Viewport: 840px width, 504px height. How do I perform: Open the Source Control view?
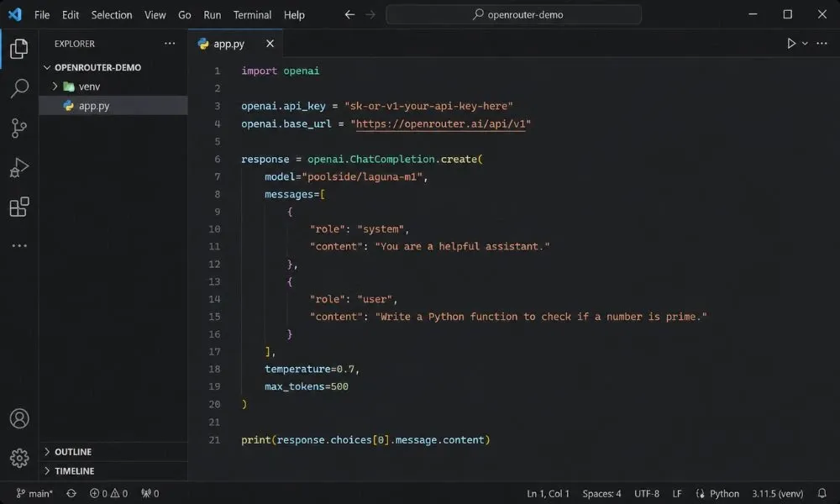click(18, 128)
